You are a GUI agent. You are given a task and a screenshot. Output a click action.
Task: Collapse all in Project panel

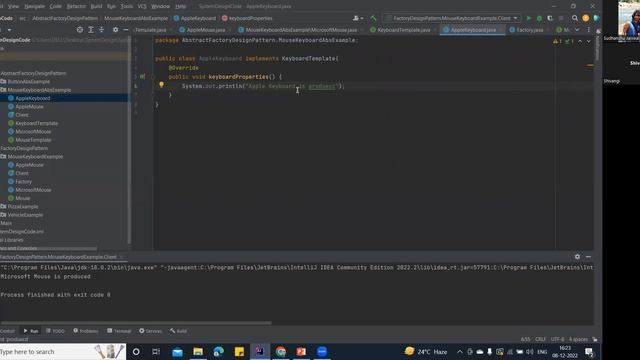tap(102, 30)
